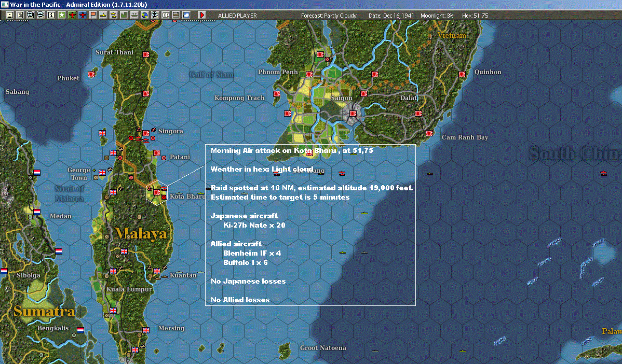Click the white cloud weather toolbar icon
Screen dimensions: 622x364
pyautogui.click(x=186, y=15)
